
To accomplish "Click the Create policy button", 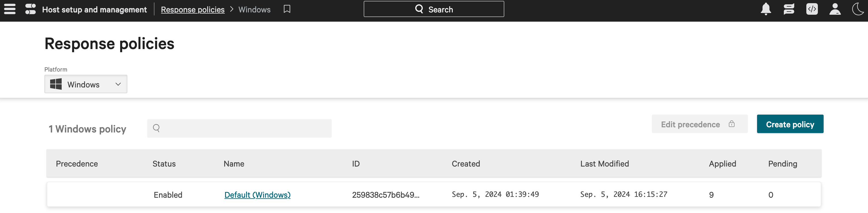I will tap(790, 124).
